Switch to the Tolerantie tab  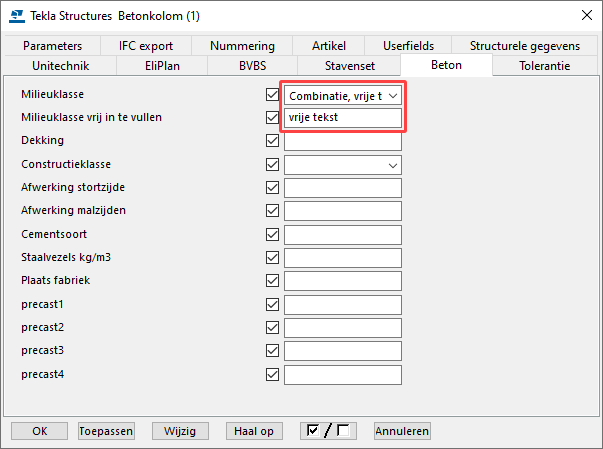[x=545, y=66]
